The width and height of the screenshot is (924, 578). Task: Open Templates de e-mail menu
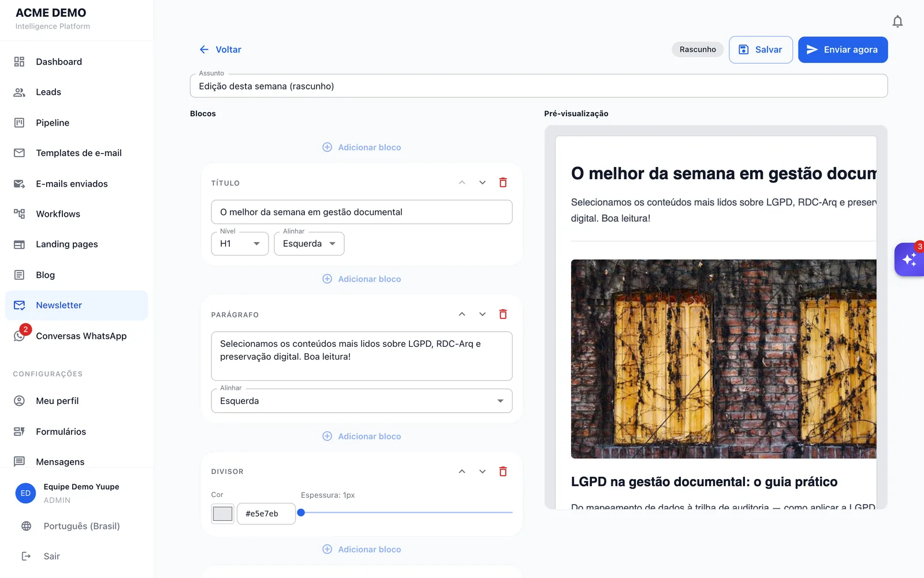pos(76,153)
